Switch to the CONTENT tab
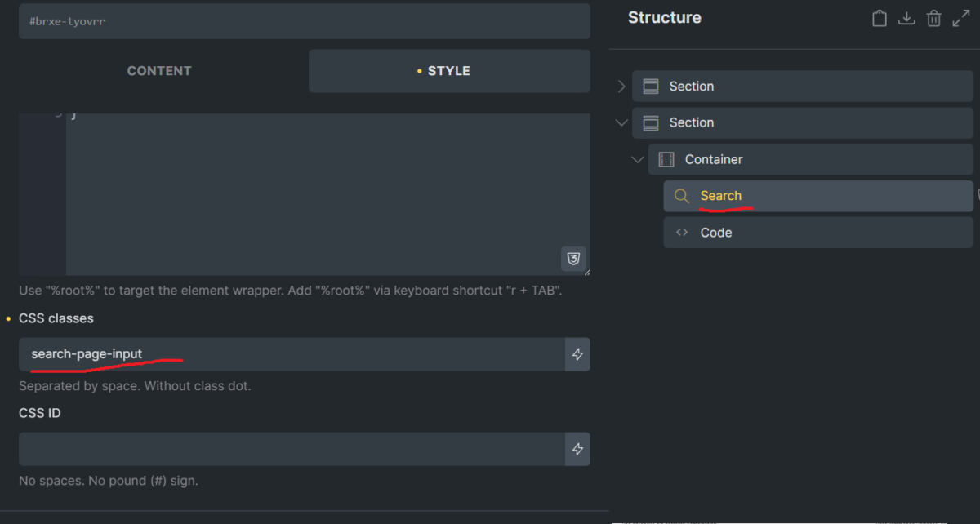This screenshot has height=524, width=980. (x=159, y=71)
